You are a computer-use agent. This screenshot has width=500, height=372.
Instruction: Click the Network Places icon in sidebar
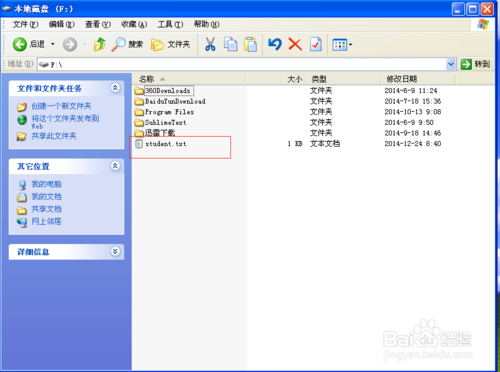click(22, 222)
